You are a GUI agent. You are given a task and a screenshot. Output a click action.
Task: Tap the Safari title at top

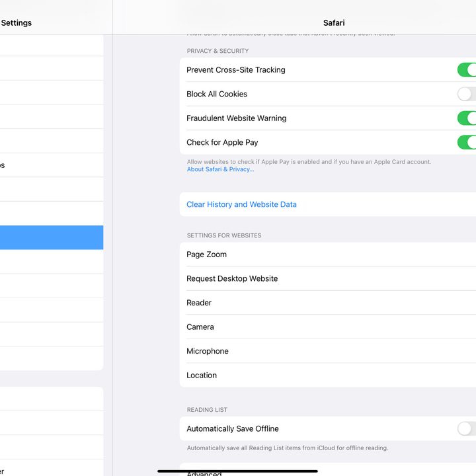(334, 22)
